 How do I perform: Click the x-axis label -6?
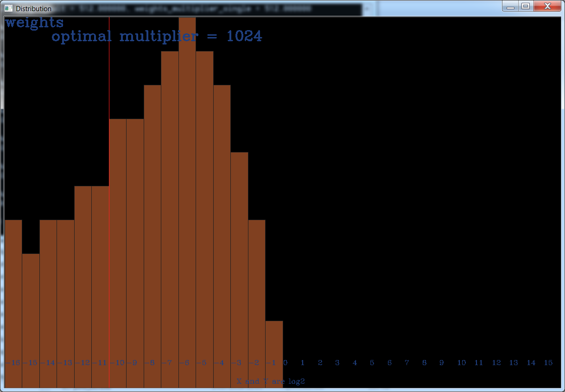(x=184, y=363)
